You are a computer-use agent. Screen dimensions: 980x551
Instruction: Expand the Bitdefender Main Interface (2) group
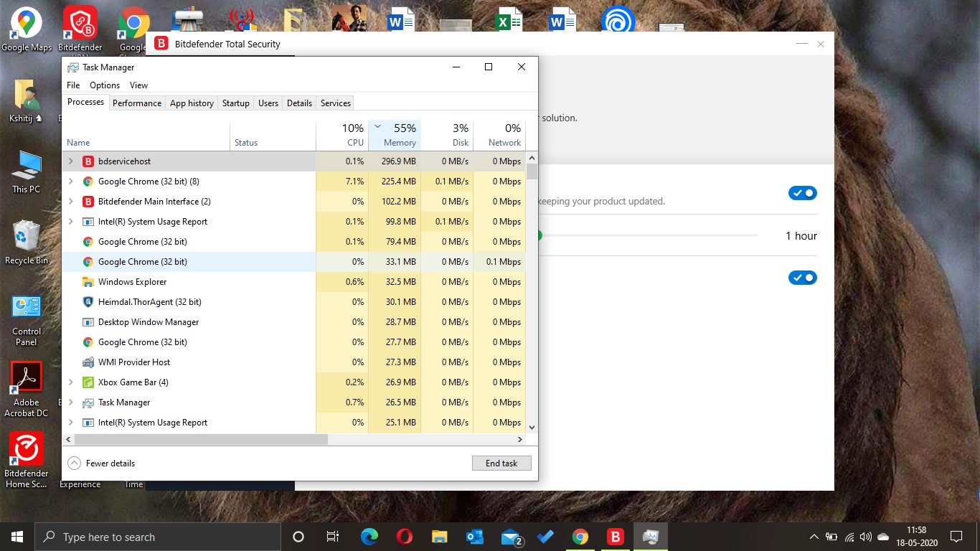coord(70,202)
